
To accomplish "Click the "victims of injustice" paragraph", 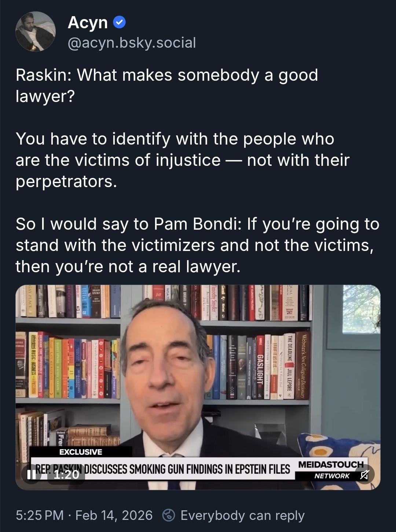I will click(182, 160).
